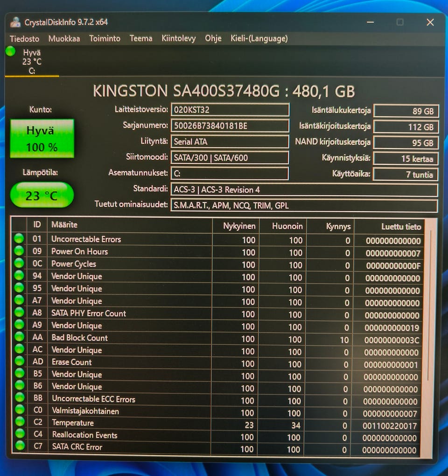Click the Nykyinen column header
Screen dimensions: 448x476
click(x=235, y=226)
